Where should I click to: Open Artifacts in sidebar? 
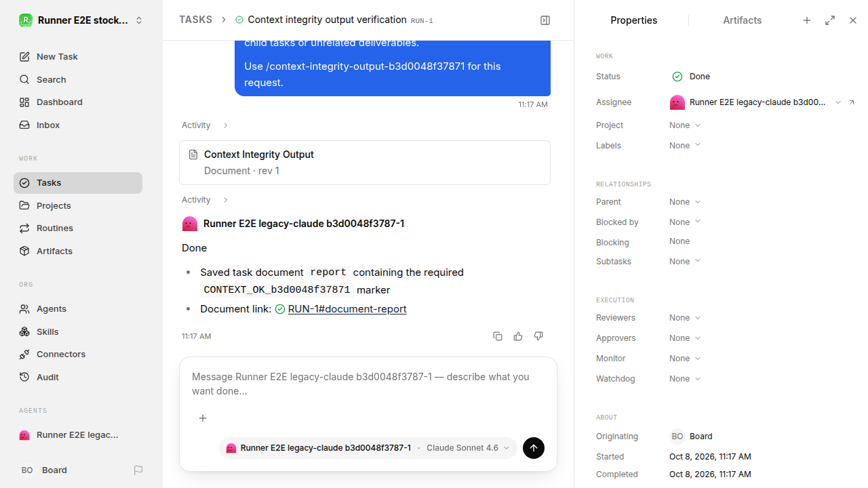[x=78, y=251]
